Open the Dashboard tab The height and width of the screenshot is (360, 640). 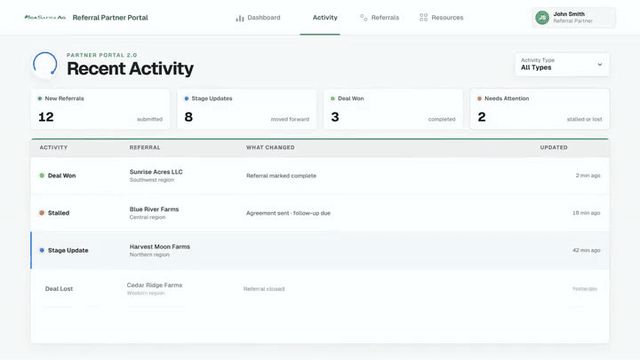pyautogui.click(x=258, y=18)
